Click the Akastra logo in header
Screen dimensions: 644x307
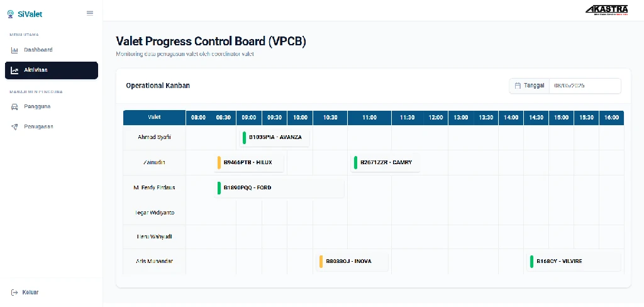[607, 10]
